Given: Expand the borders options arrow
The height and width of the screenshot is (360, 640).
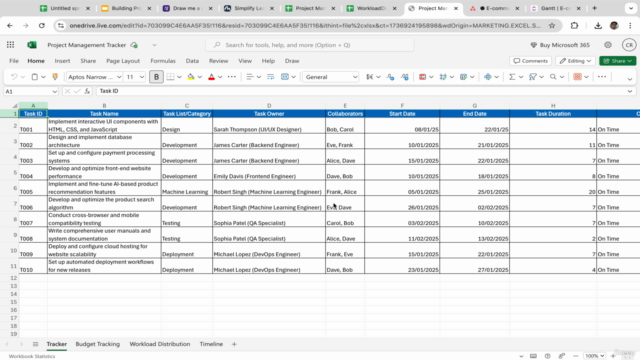Looking at the screenshot, I should coord(179,77).
